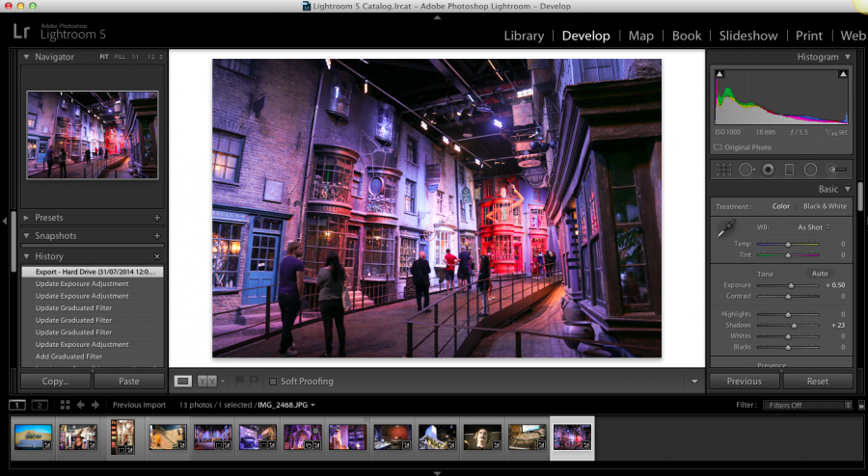868x476 pixels.
Task: Pick the White Balance Selector eyedropper
Action: (725, 228)
